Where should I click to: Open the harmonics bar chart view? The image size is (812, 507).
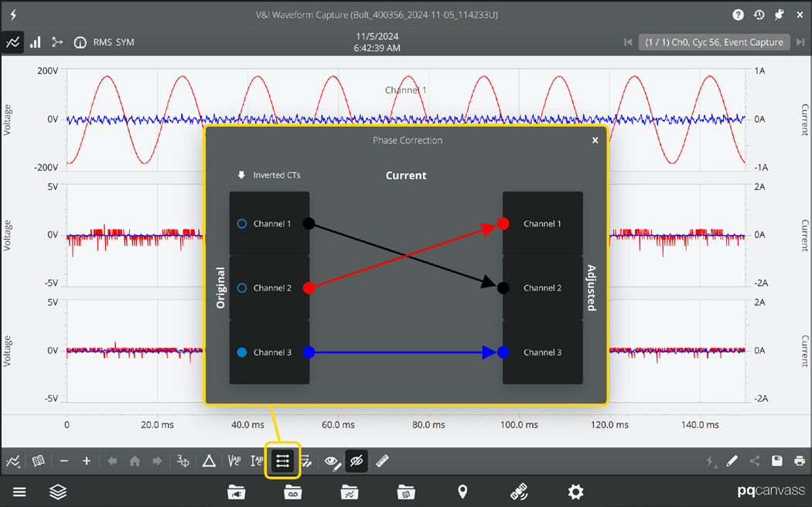(x=35, y=43)
